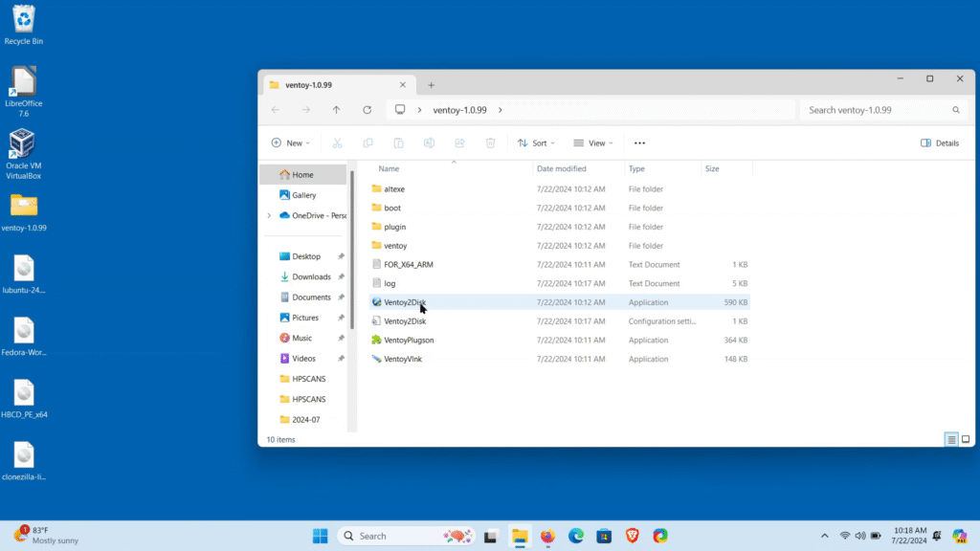
Task: Switch to large thumbnails view toggle
Action: tap(964, 439)
